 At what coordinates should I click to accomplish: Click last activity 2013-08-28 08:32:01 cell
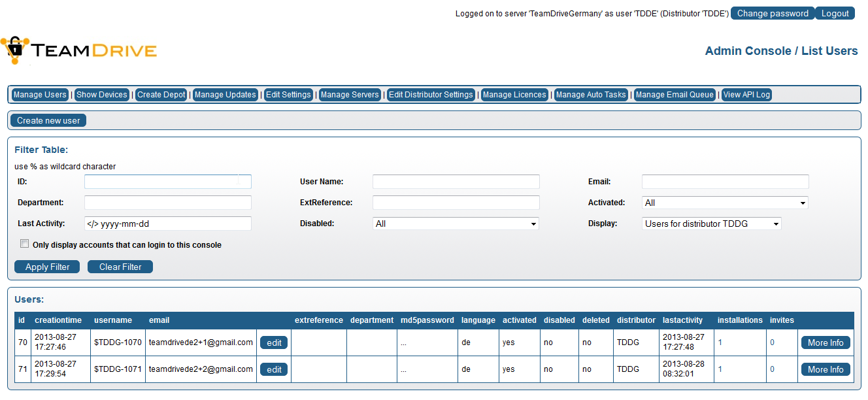pyautogui.click(x=686, y=369)
